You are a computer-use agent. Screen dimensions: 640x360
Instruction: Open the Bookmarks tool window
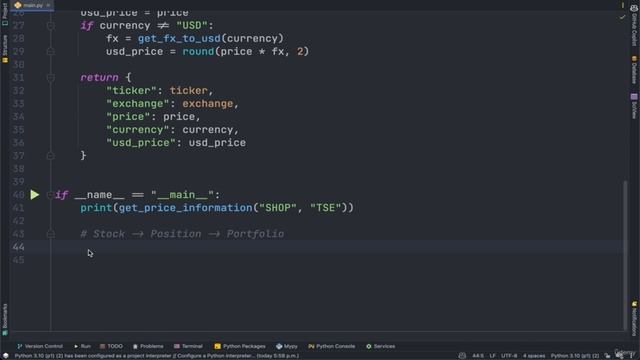[x=4, y=319]
